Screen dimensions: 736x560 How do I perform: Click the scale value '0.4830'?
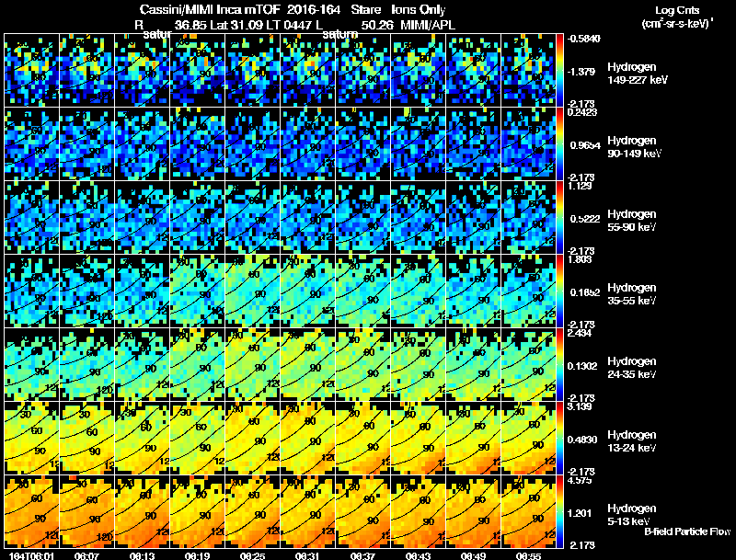click(582, 440)
